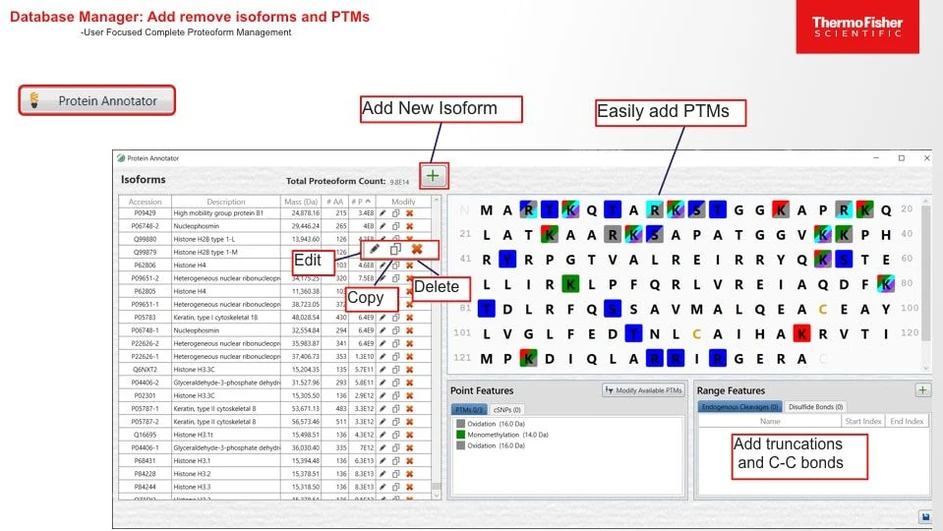Edit the P05783 Keratin type I row
943x531 pixels.
point(382,317)
